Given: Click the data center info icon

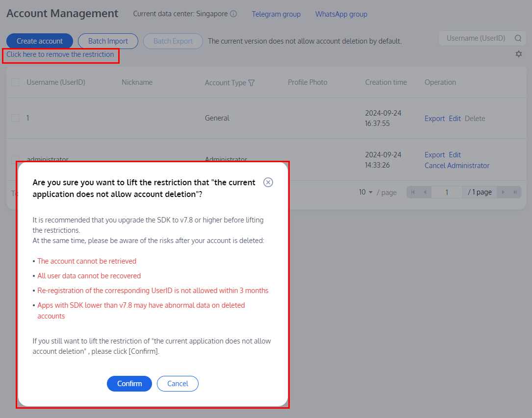Looking at the screenshot, I should click(233, 14).
